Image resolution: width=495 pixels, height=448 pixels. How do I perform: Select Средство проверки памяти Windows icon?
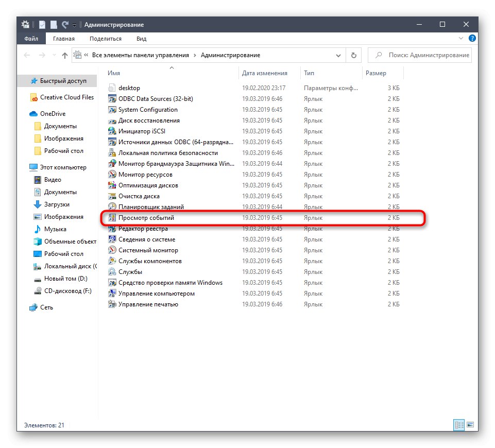(x=112, y=283)
